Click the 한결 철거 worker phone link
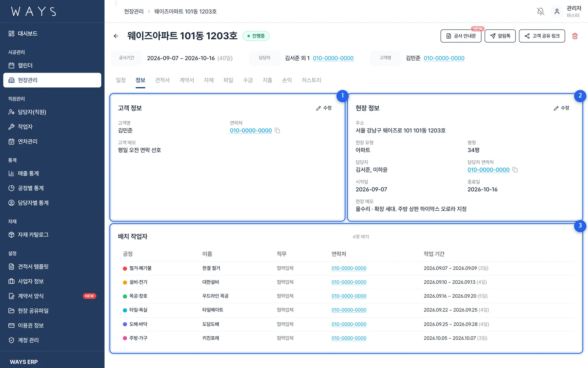This screenshot has height=368, width=588. [349, 268]
